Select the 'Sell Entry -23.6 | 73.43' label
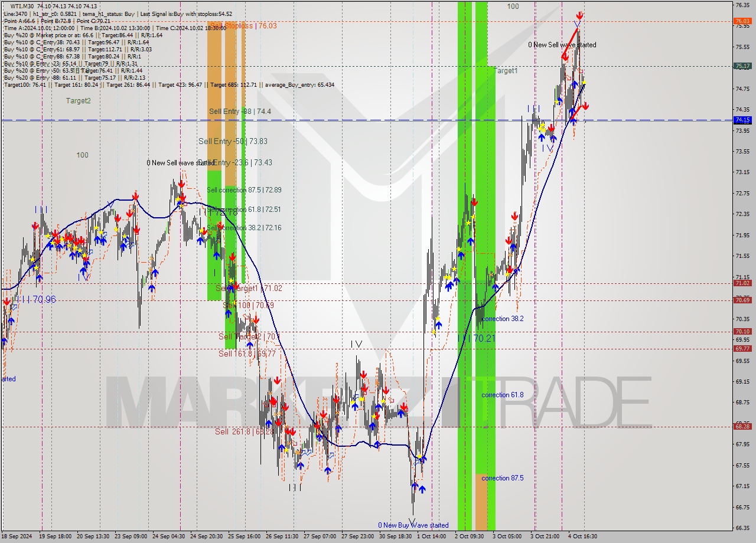The image size is (756, 543). coord(234,162)
